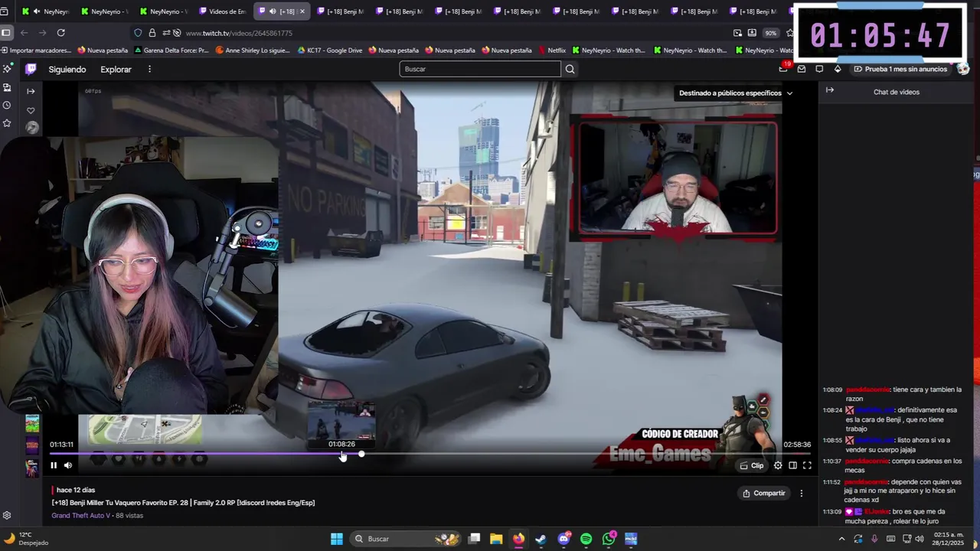Open WhatsApp from the taskbar
The image size is (980, 551).
609,539
